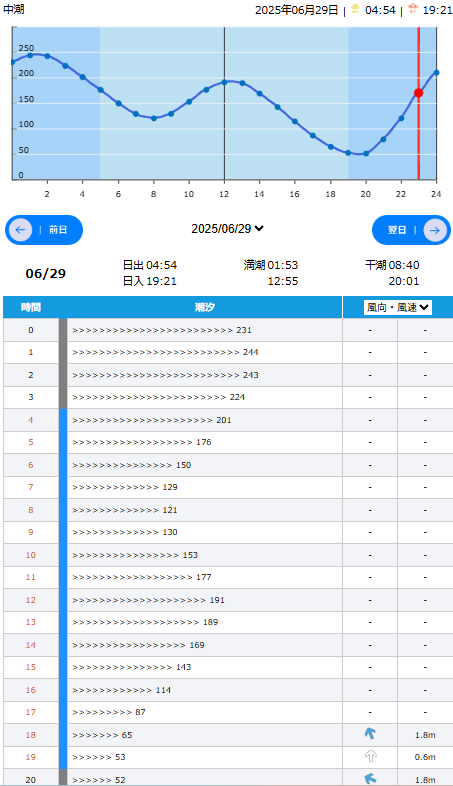Screen dimensions: 453x786
Task: Select the hour 12 row with tide 191
Action: point(228,600)
